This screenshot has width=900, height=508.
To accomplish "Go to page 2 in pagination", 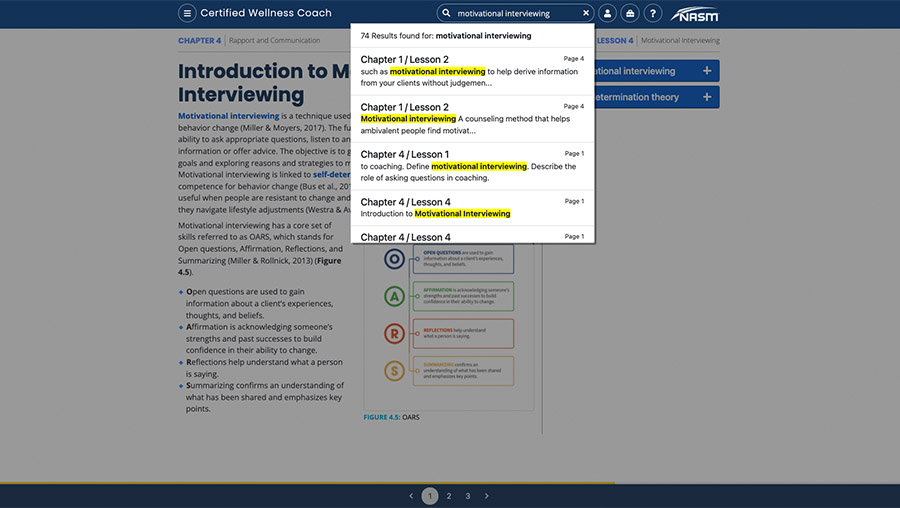I will 449,496.
